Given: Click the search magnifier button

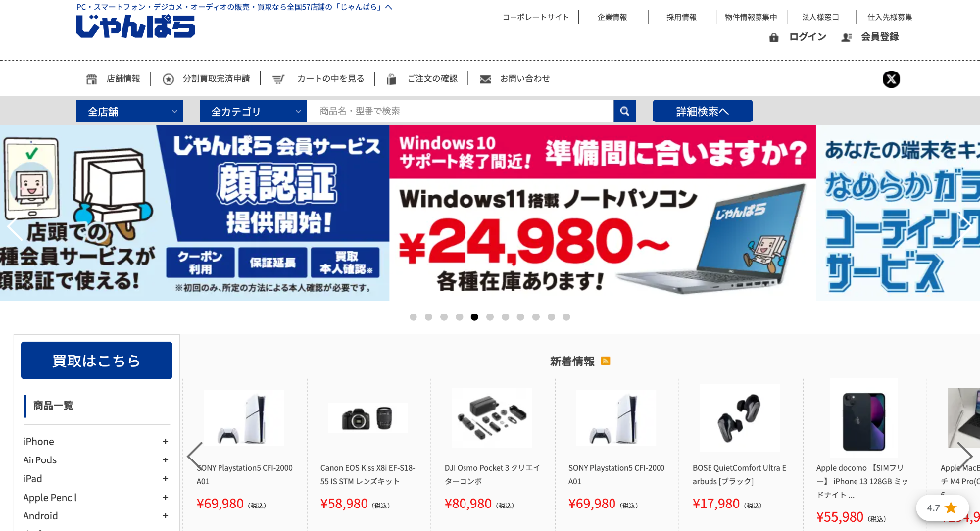Looking at the screenshot, I should [x=624, y=112].
